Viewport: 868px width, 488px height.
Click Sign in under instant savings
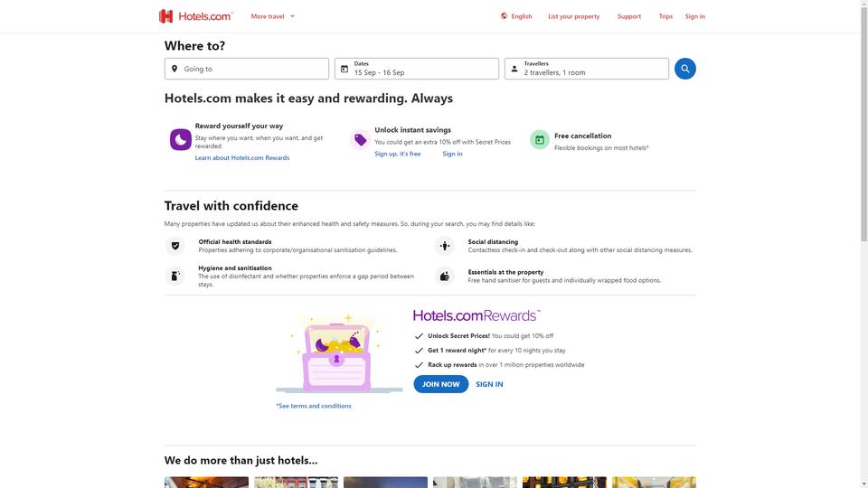click(452, 154)
